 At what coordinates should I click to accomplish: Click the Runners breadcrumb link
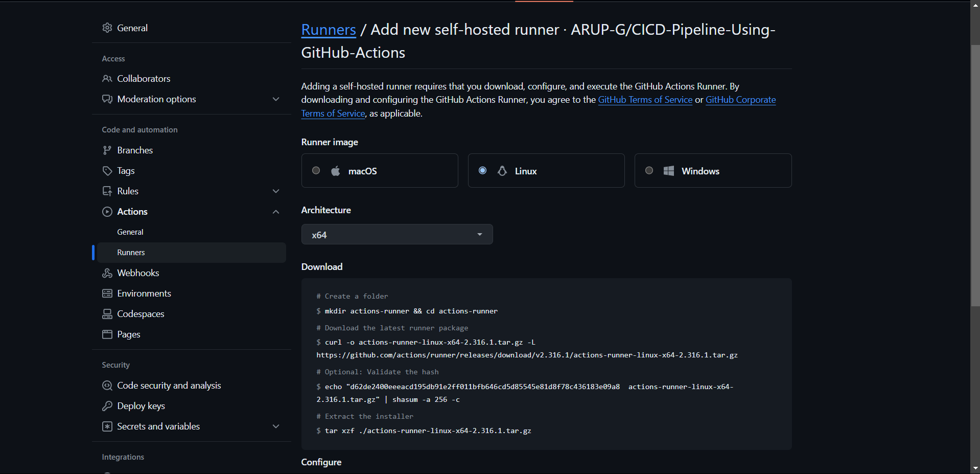tap(329, 30)
